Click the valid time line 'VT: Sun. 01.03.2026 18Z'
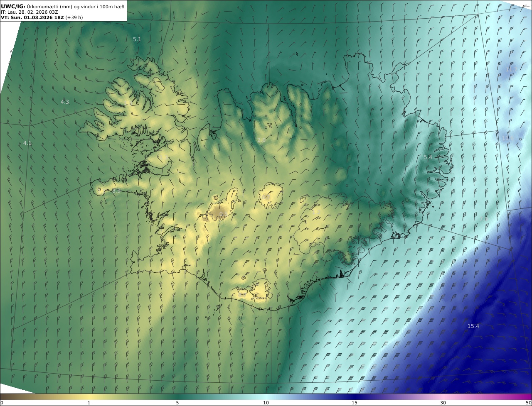Image resolution: width=532 pixels, height=406 pixels. (x=32, y=18)
